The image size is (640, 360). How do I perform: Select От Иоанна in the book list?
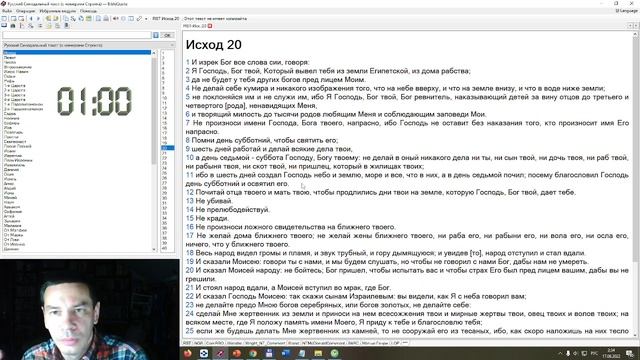point(14,244)
